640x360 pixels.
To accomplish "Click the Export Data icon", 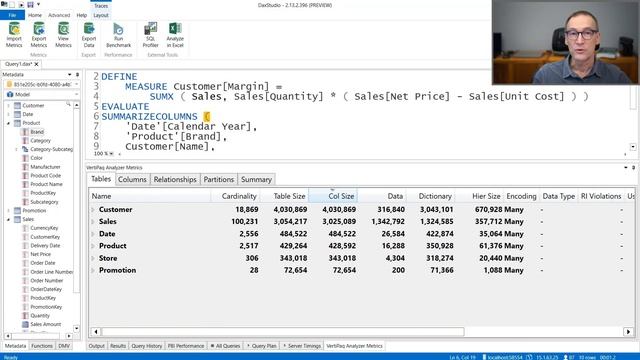I will pyautogui.click(x=89, y=35).
